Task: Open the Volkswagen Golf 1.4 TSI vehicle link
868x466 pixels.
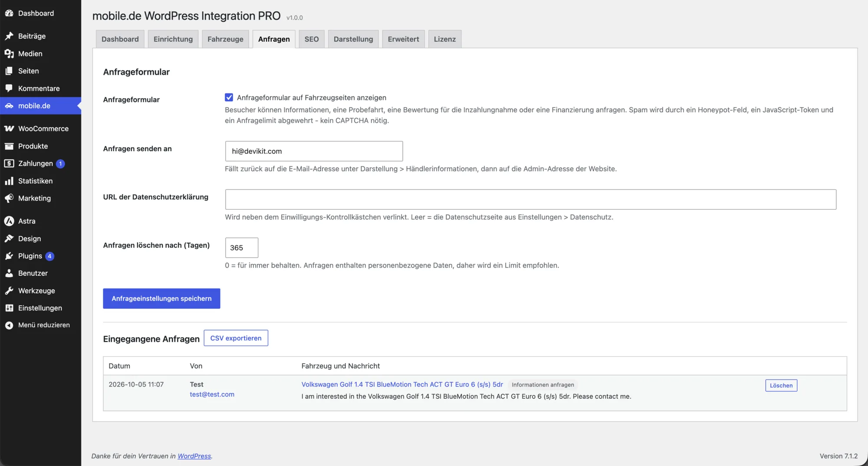Action: [402, 384]
